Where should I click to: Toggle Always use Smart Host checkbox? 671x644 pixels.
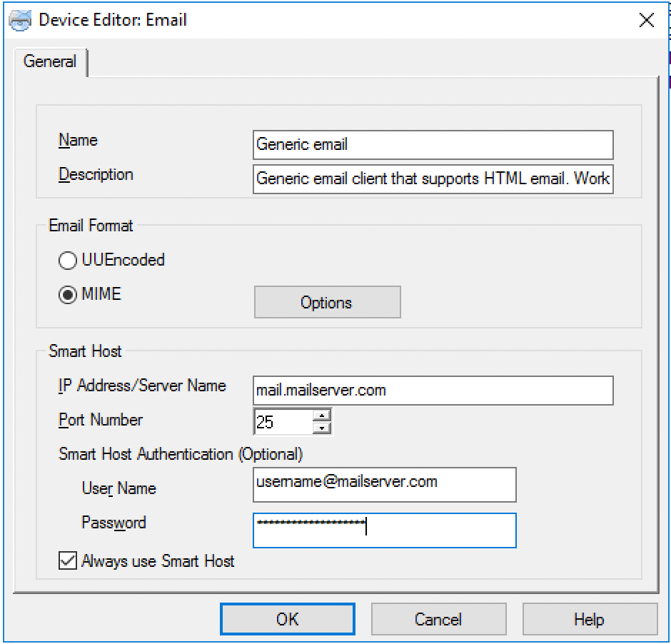(x=68, y=562)
